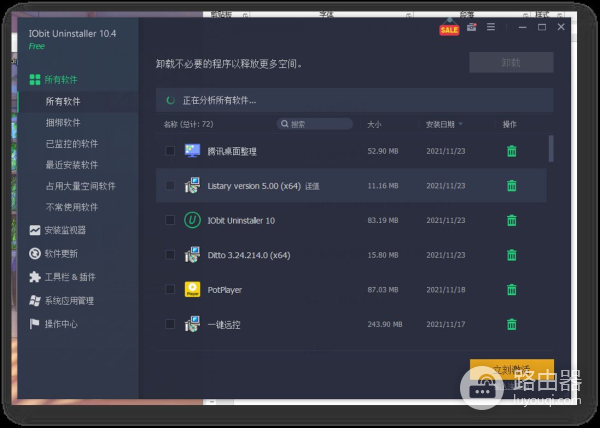The height and width of the screenshot is (428, 600).
Task: Click the red SALE badge icon
Action: pos(449,29)
